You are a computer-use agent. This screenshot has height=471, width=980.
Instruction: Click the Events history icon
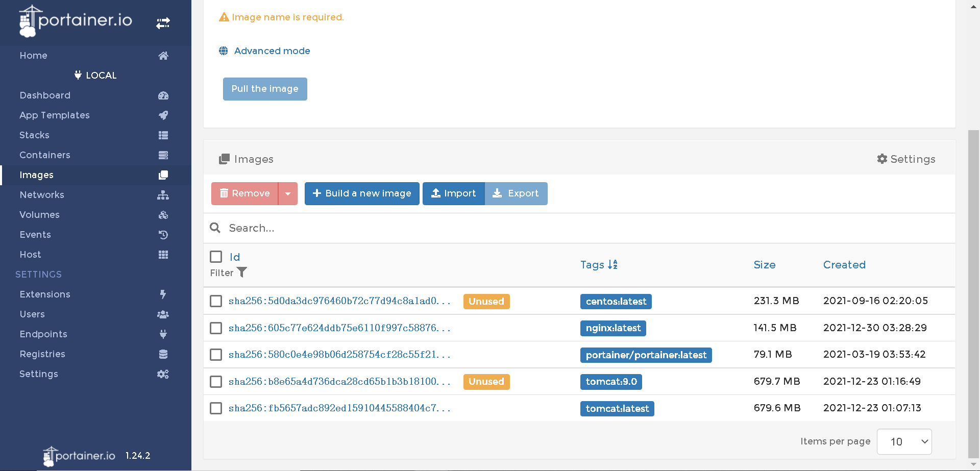pos(163,235)
